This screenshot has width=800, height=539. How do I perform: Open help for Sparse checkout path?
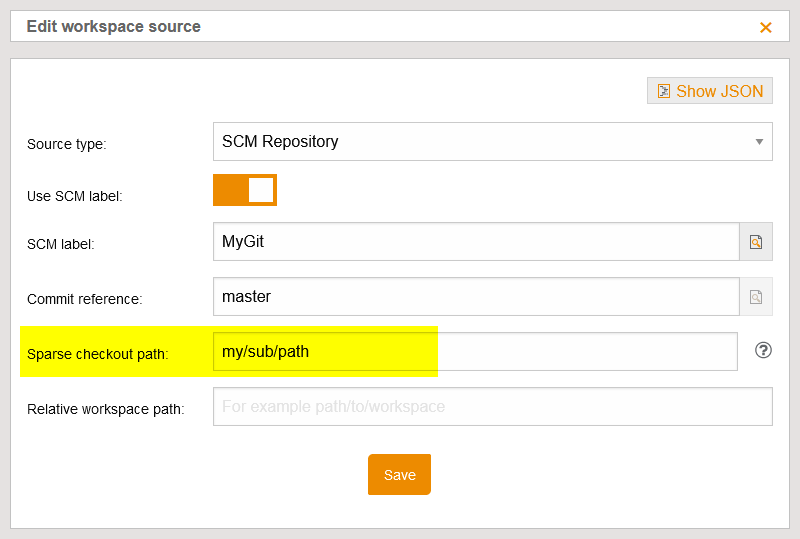click(763, 350)
